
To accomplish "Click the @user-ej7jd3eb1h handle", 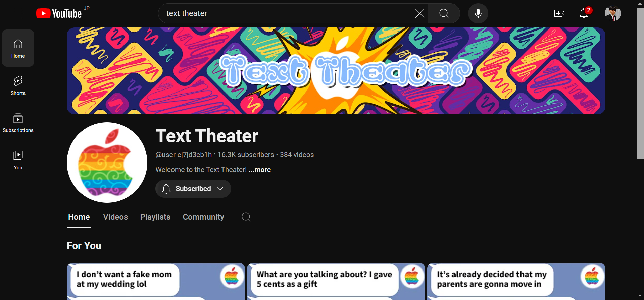I will (x=184, y=155).
